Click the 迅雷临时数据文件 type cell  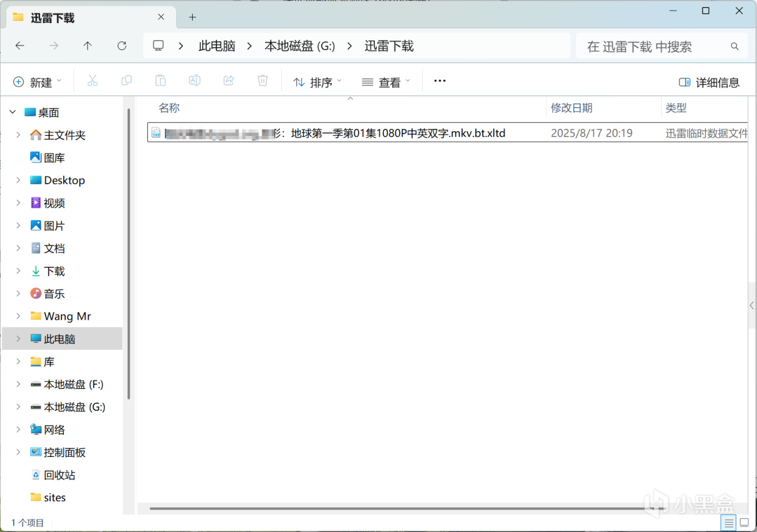(707, 133)
